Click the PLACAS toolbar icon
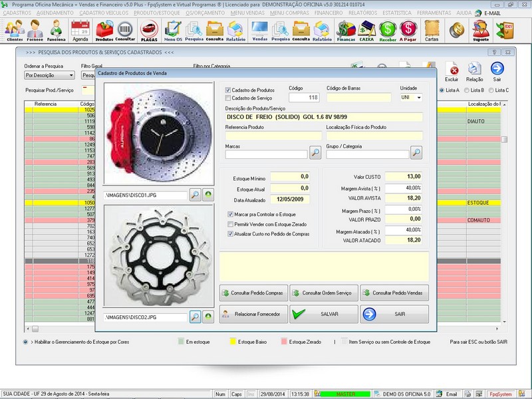Image resolution: width=532 pixels, height=399 pixels. coord(149,31)
